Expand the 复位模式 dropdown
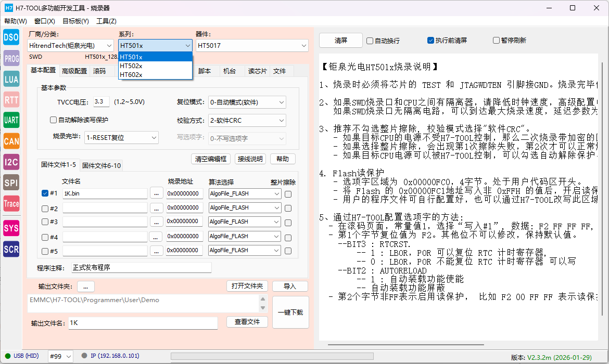This screenshot has height=364, width=609. click(247, 102)
